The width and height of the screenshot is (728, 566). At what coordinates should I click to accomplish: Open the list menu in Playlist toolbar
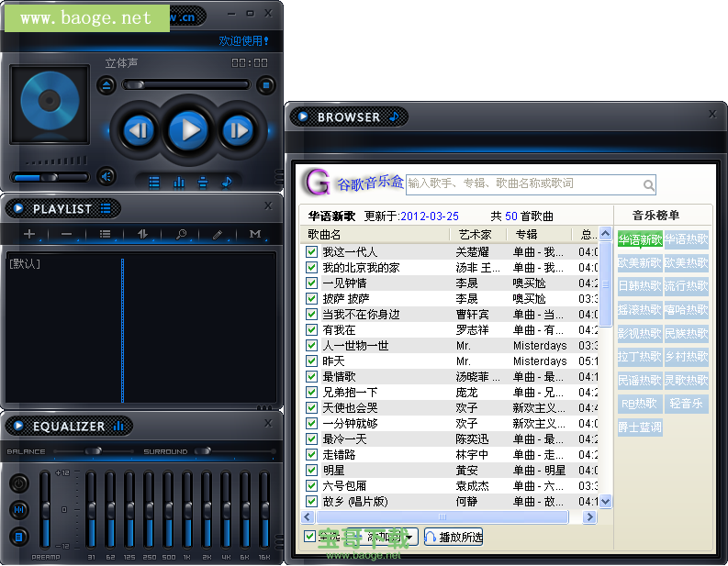tap(105, 234)
